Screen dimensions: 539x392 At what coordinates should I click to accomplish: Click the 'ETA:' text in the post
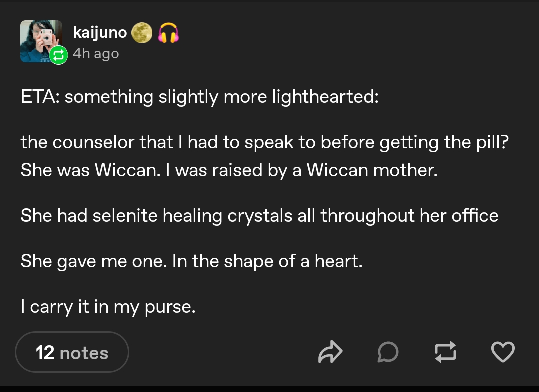click(x=40, y=97)
